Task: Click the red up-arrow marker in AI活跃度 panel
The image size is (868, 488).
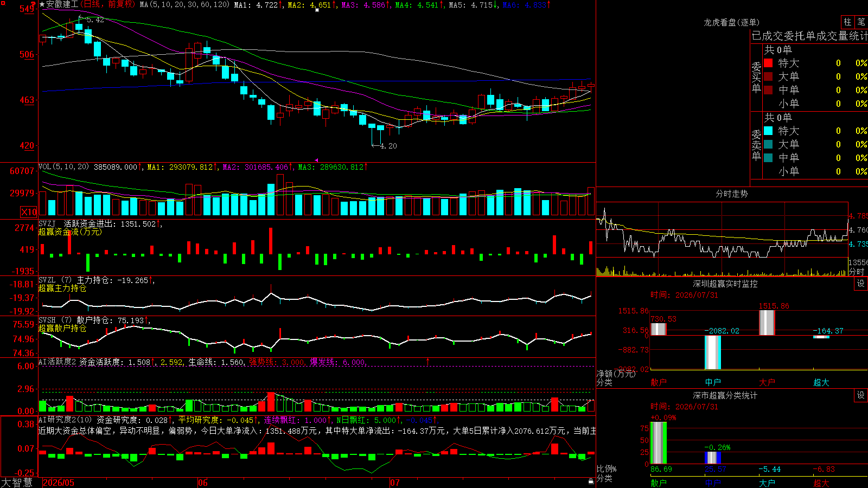Action: (427, 361)
